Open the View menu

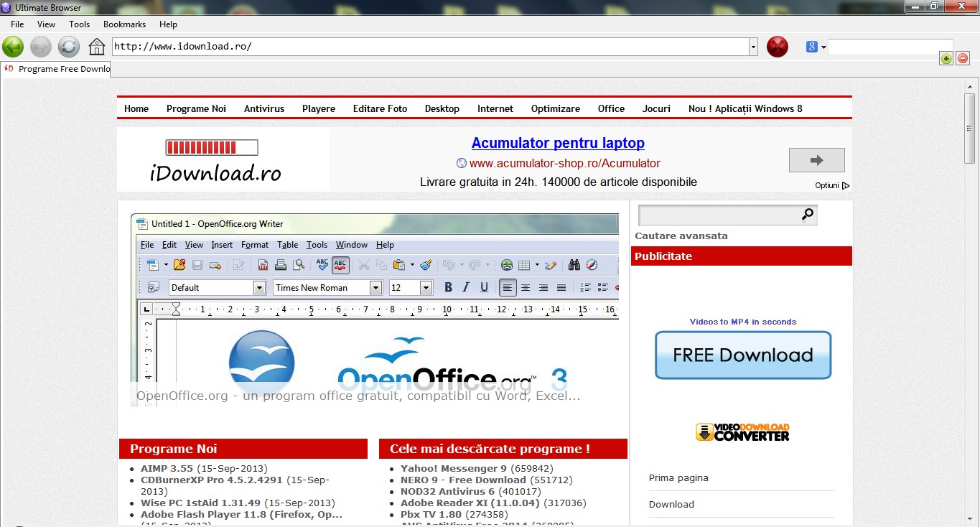point(46,24)
